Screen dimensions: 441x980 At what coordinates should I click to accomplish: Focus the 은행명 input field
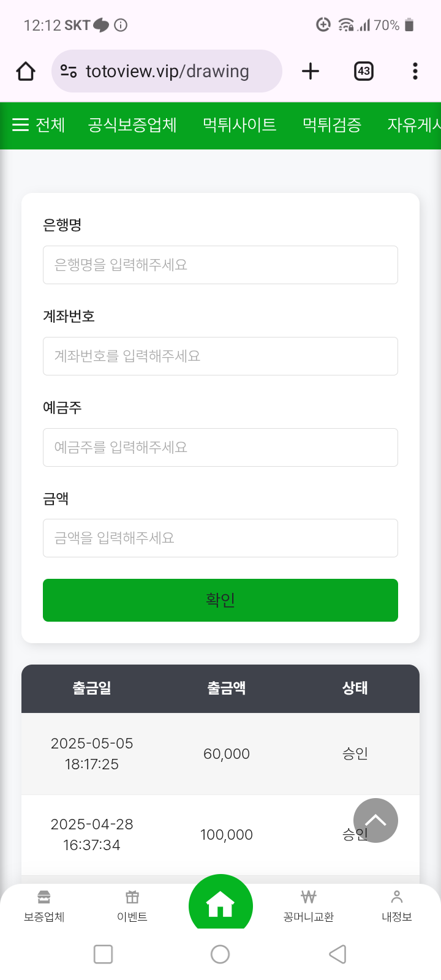(221, 265)
